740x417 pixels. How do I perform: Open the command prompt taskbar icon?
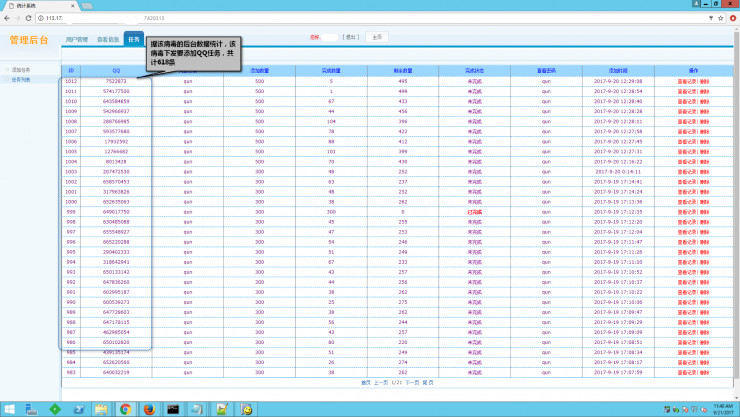[173, 409]
